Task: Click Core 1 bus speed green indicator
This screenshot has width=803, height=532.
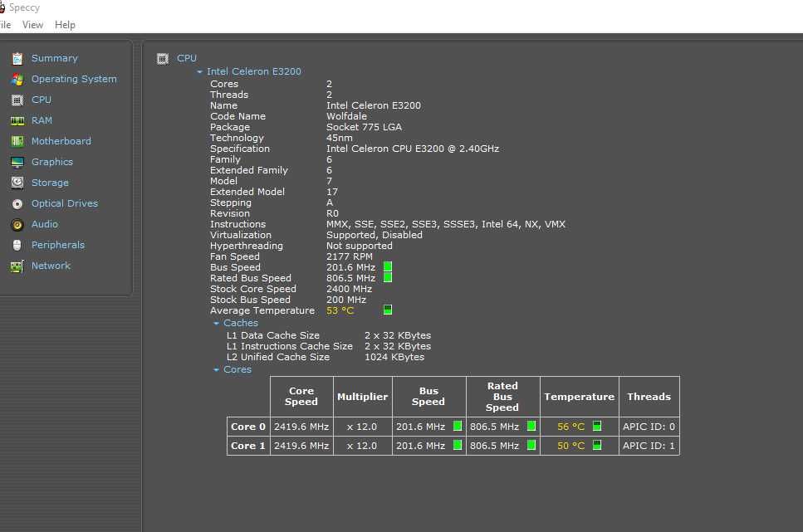Action: pos(458,445)
